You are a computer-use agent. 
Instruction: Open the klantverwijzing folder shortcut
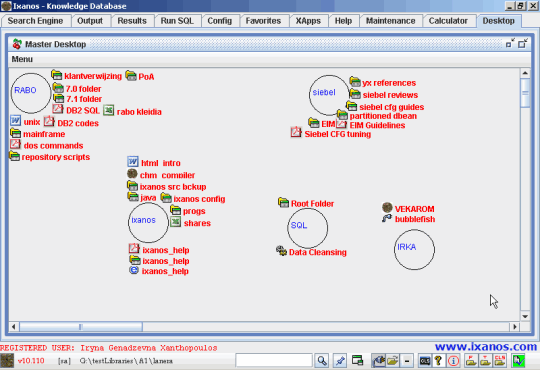pos(86,76)
